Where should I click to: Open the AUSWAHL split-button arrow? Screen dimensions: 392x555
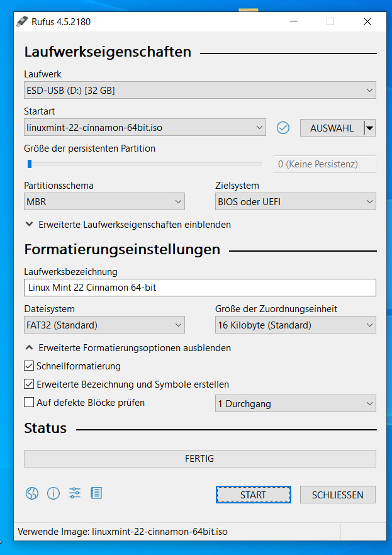coord(370,128)
